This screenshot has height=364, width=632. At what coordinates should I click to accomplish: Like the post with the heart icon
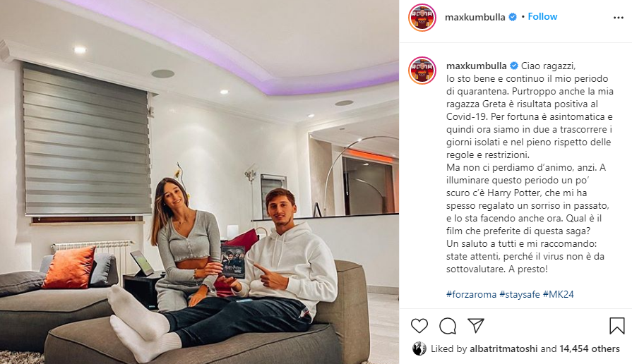[x=419, y=326]
